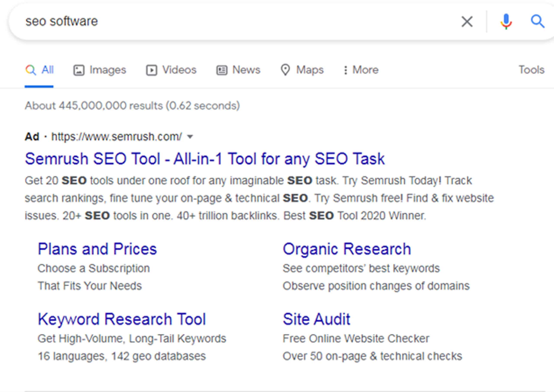Visit the Plans and Prices sitelink
Viewport: 554px width, 392px height.
(x=97, y=249)
